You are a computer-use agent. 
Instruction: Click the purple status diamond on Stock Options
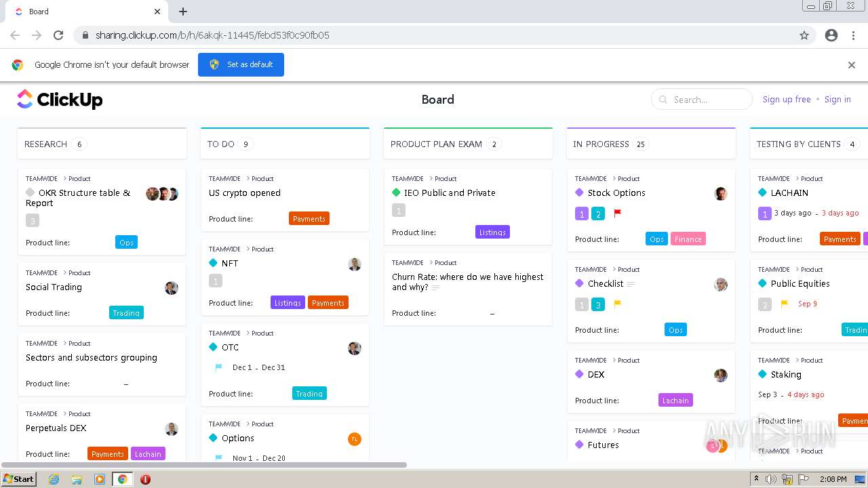pos(579,192)
